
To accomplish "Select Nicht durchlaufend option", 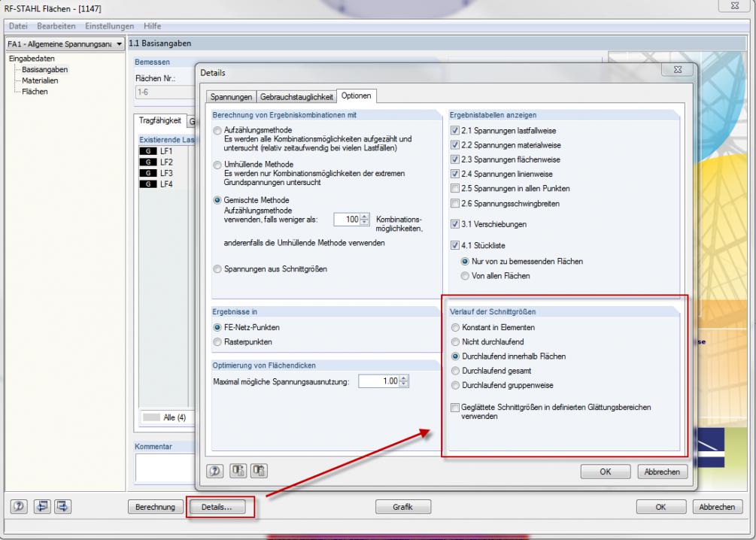I will click(x=455, y=342).
